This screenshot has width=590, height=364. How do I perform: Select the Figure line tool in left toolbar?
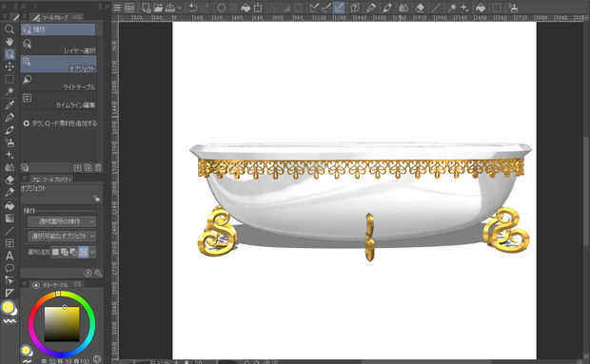pos(10,231)
